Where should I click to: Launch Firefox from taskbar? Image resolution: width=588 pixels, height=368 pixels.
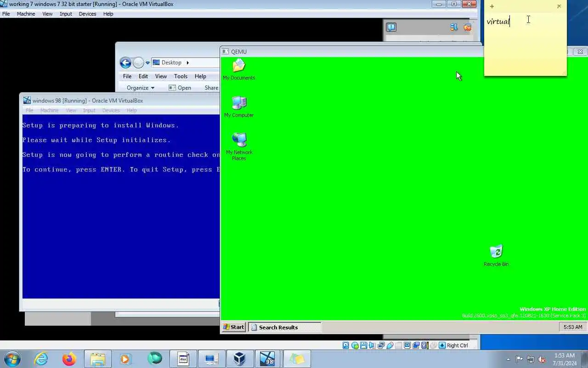coord(69,359)
